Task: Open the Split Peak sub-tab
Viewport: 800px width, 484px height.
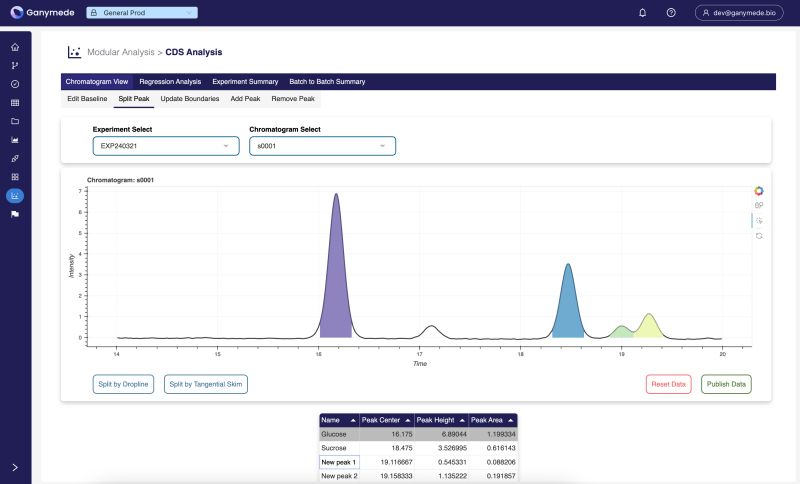Action: 134,99
